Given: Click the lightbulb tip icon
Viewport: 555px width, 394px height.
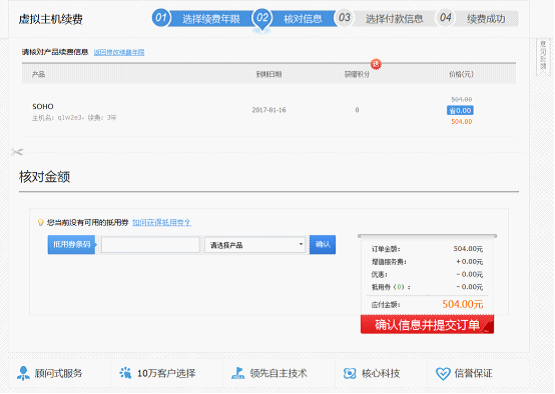Looking at the screenshot, I should pos(41,222).
